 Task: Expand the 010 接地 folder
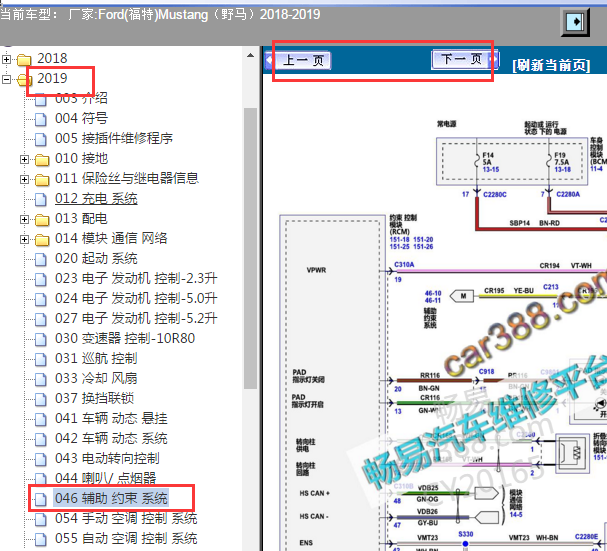coord(24,159)
